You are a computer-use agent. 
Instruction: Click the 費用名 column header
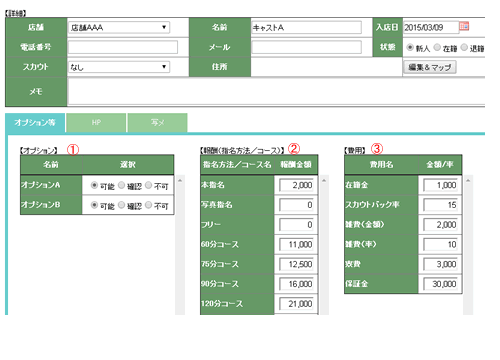(x=381, y=164)
